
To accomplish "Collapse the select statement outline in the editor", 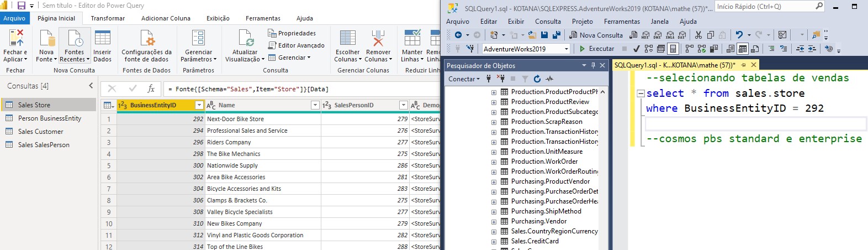I will pos(641,93).
